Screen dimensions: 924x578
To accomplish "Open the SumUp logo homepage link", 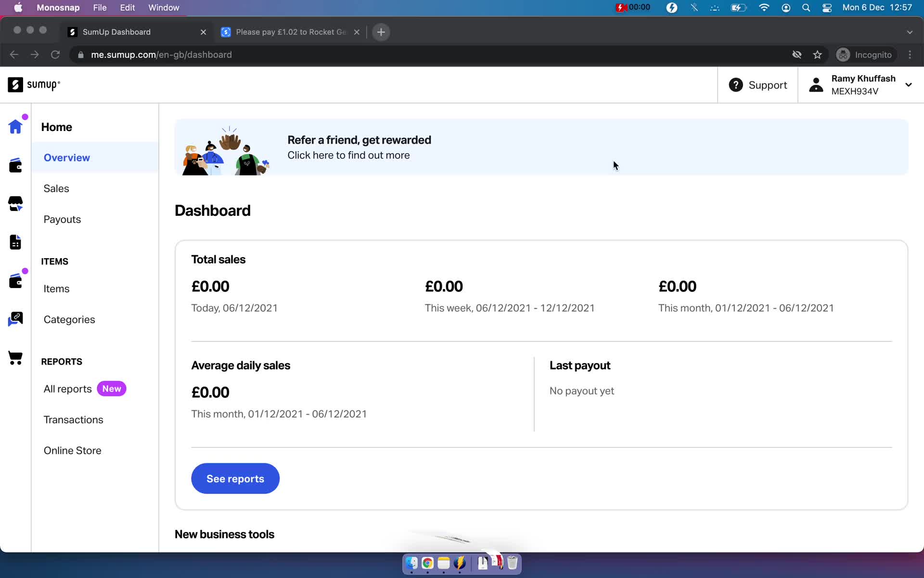I will point(36,85).
